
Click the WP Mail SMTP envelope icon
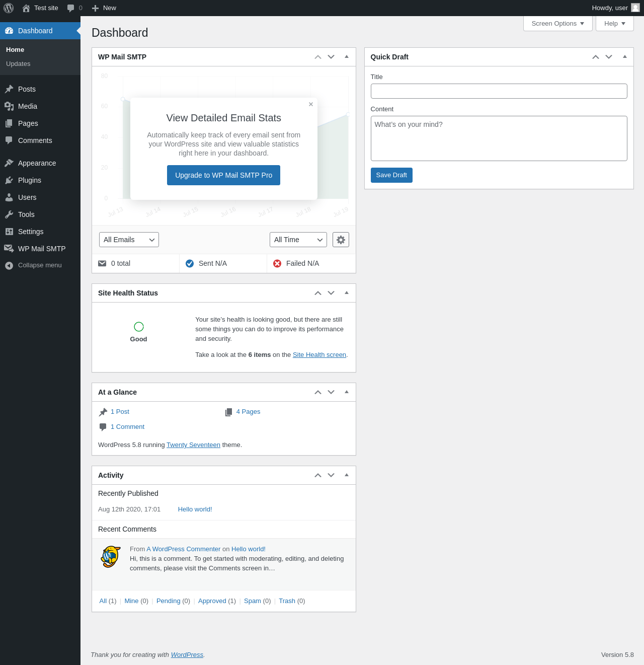pos(9,249)
